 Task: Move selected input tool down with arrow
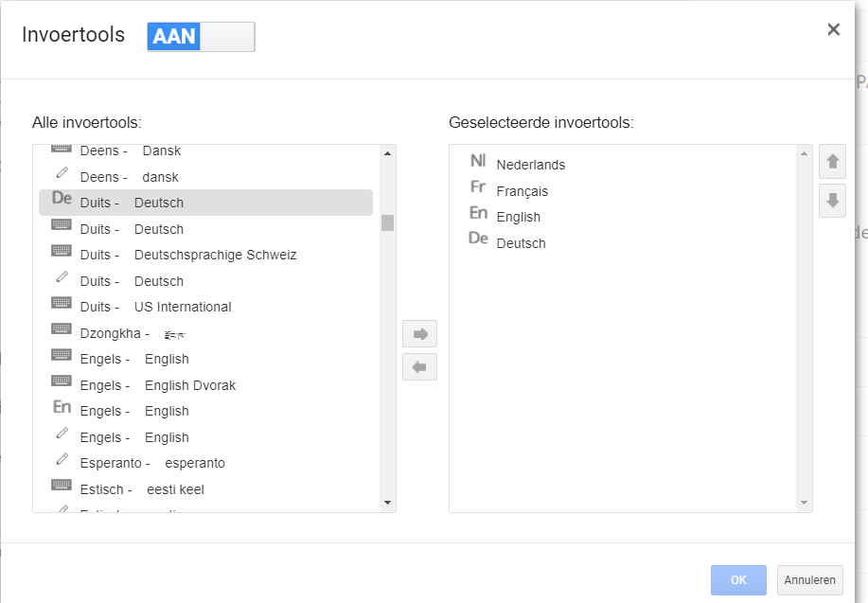[x=832, y=201]
